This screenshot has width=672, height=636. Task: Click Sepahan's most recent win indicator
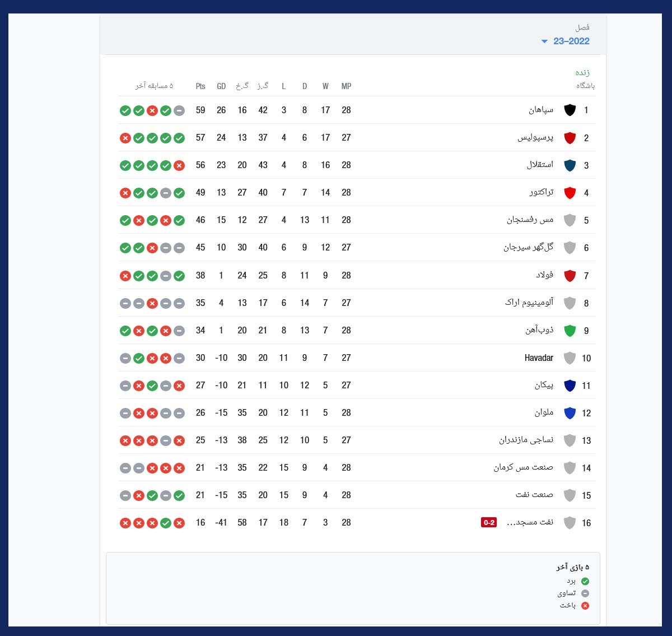coord(125,110)
